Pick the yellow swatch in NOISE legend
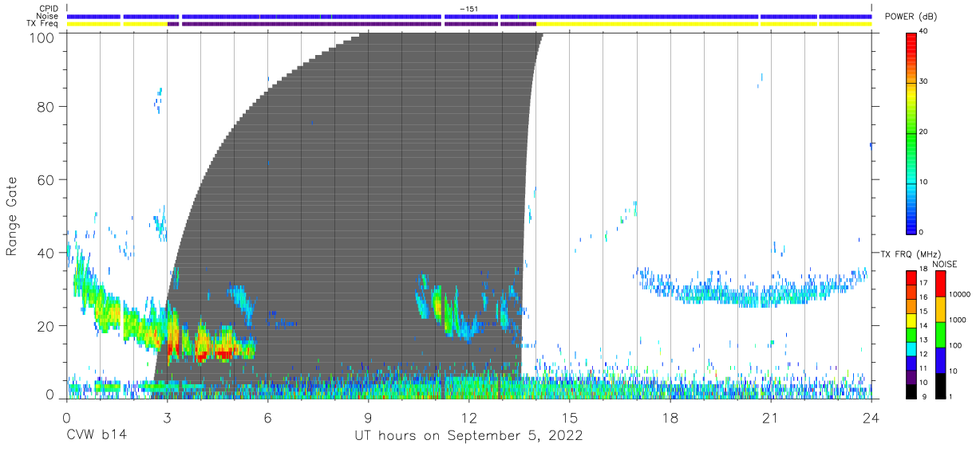The image size is (980, 452). pyautogui.click(x=940, y=309)
